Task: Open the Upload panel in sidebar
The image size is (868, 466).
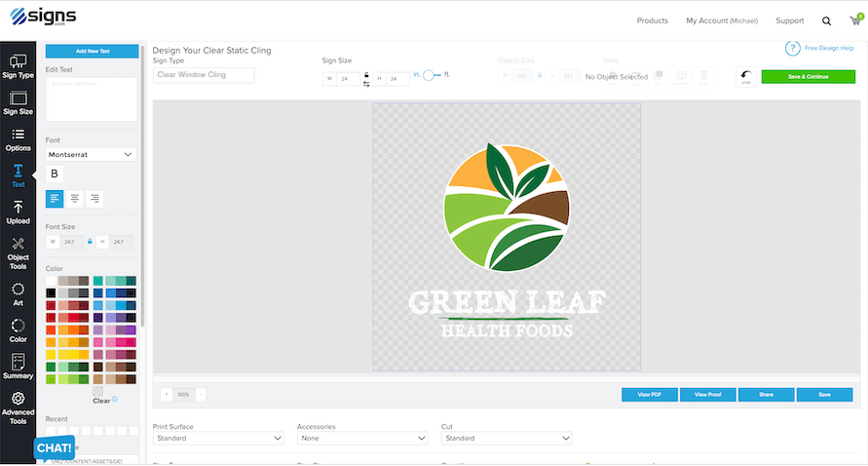Action: tap(18, 212)
